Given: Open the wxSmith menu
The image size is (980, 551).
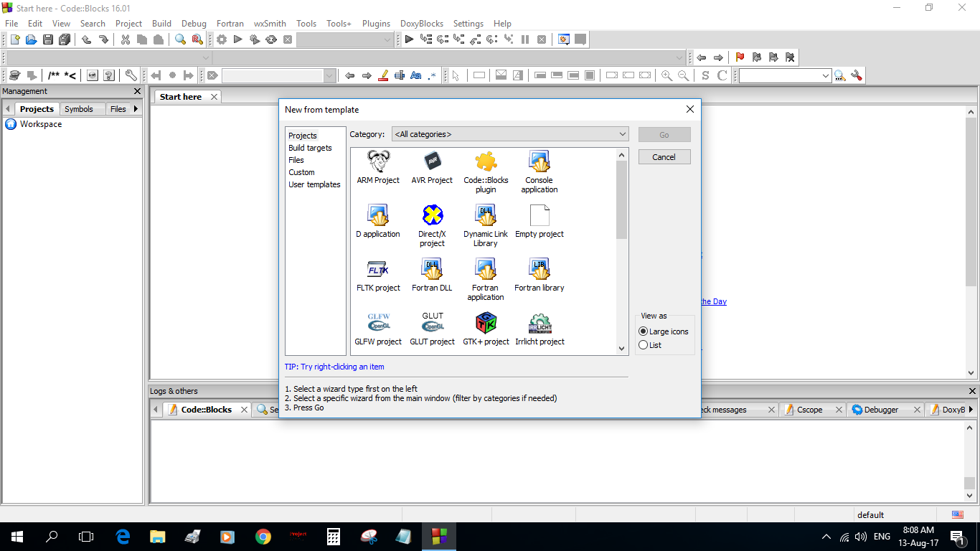Looking at the screenshot, I should click(x=270, y=24).
